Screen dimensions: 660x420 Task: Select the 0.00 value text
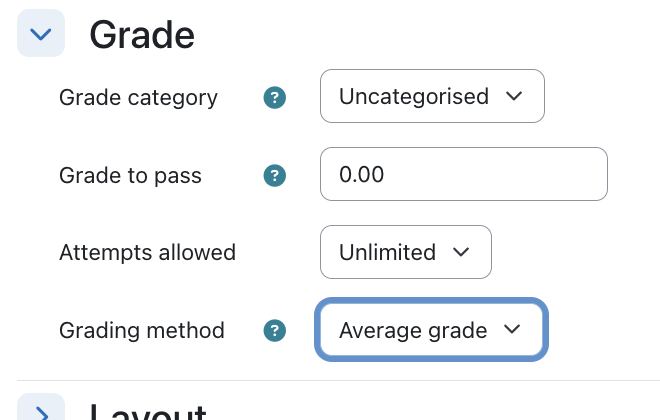362,174
